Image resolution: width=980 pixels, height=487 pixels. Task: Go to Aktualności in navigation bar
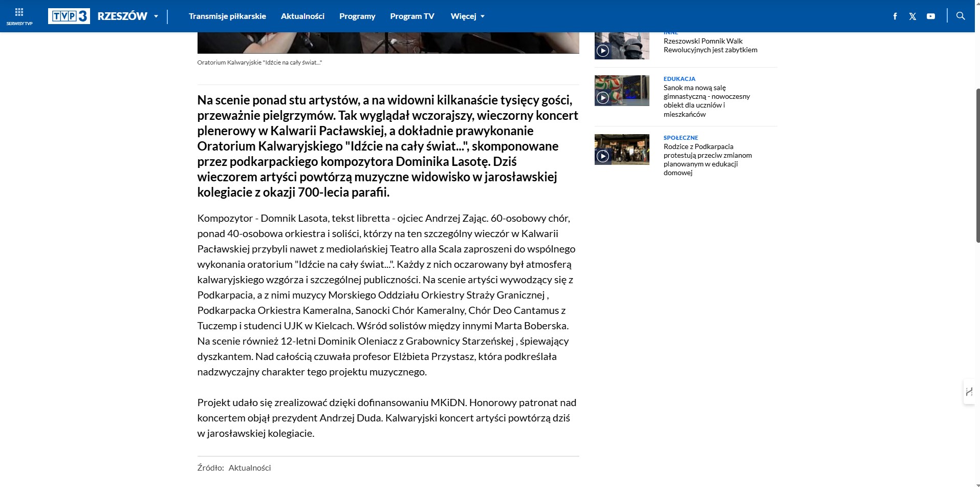tap(302, 16)
